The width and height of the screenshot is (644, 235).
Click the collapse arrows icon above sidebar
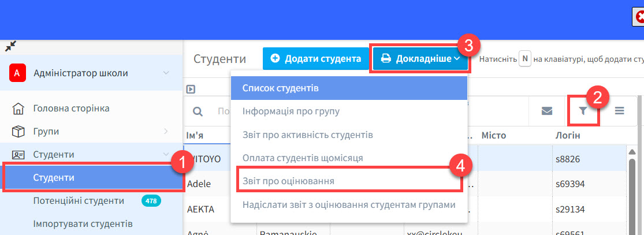10,46
